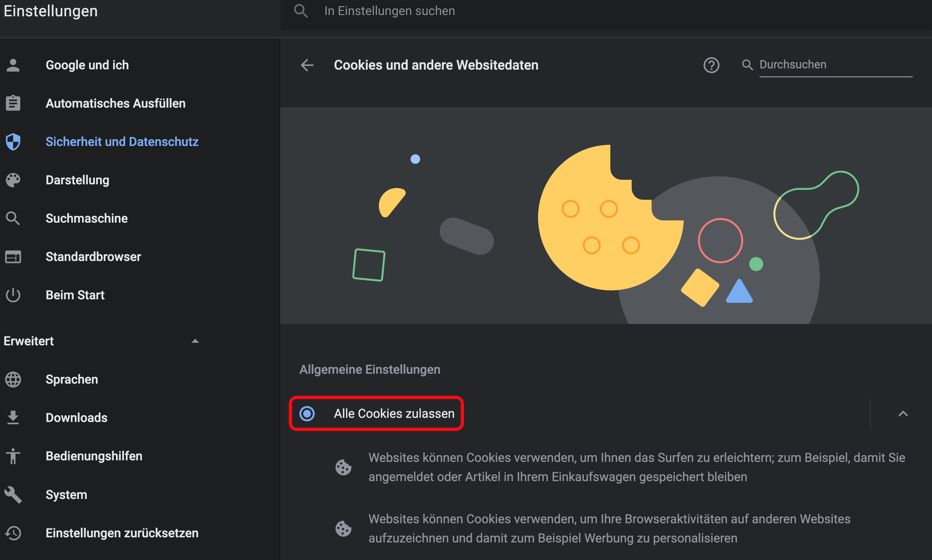Click the magnifier icon in top search bar
The height and width of the screenshot is (560, 932).
coord(301,11)
